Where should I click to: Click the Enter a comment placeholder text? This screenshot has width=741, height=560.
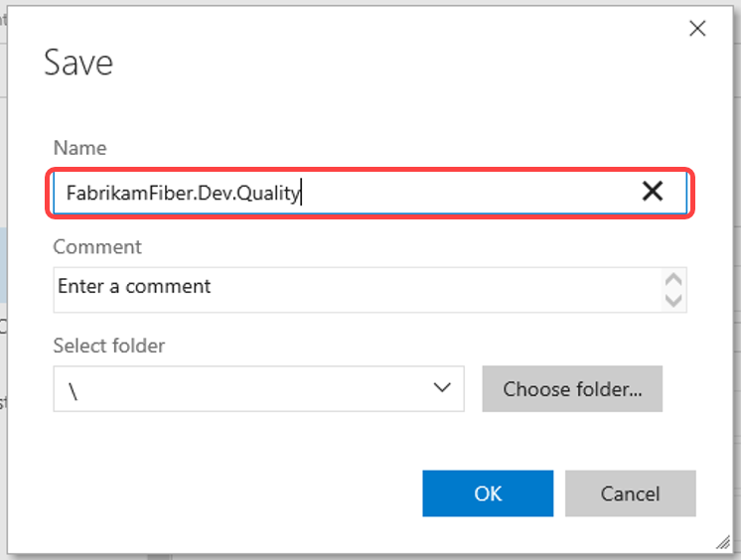(x=134, y=286)
